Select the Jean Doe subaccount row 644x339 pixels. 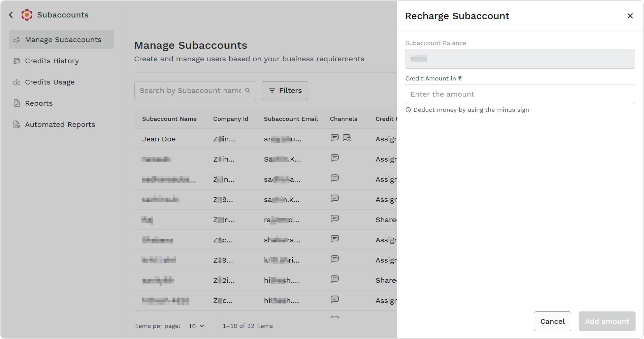click(265, 139)
